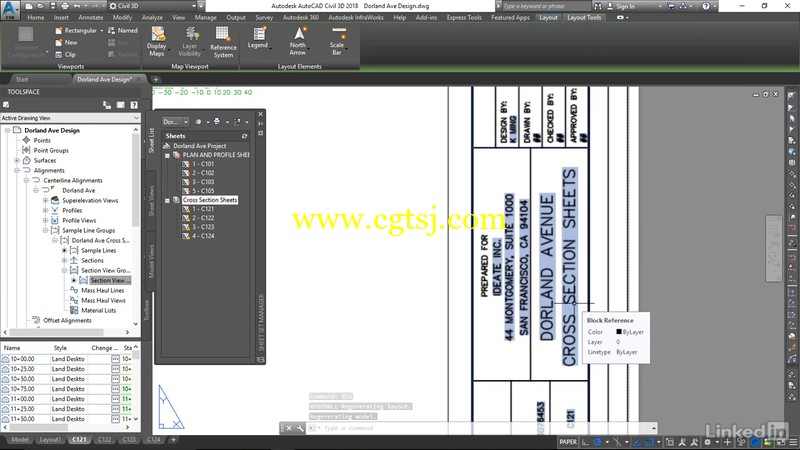Select the Point Groups node

point(51,151)
